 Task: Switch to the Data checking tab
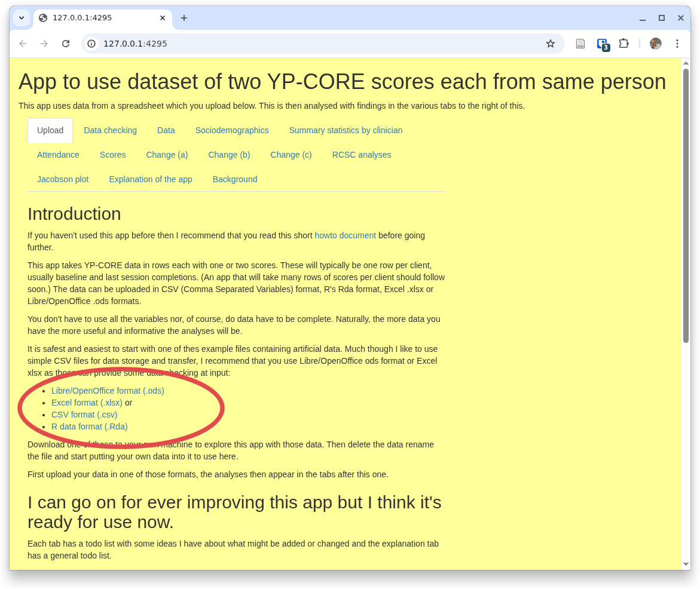click(110, 130)
